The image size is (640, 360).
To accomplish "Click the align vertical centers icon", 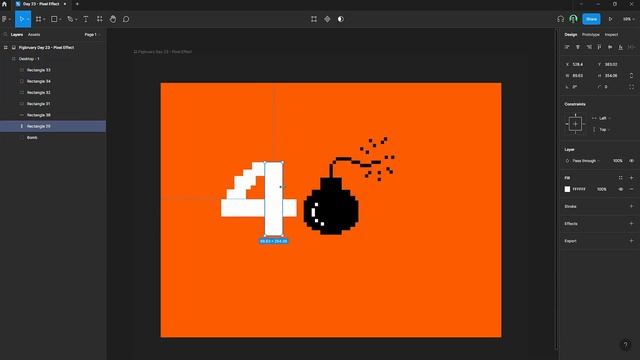I will [610, 47].
